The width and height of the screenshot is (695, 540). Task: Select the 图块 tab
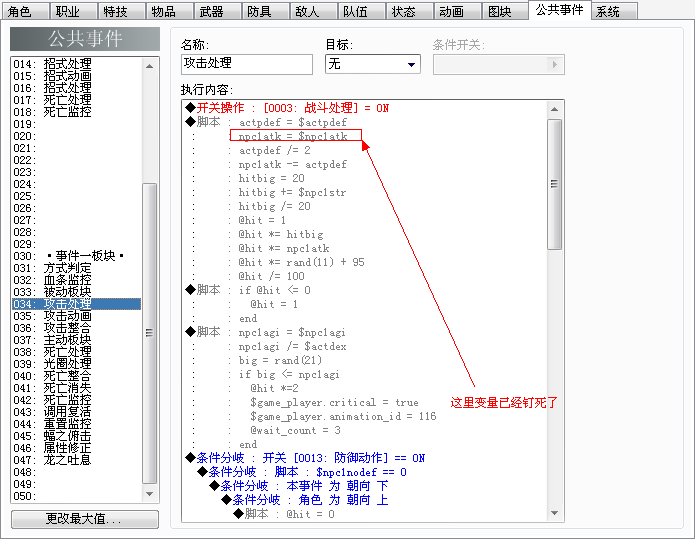point(504,11)
